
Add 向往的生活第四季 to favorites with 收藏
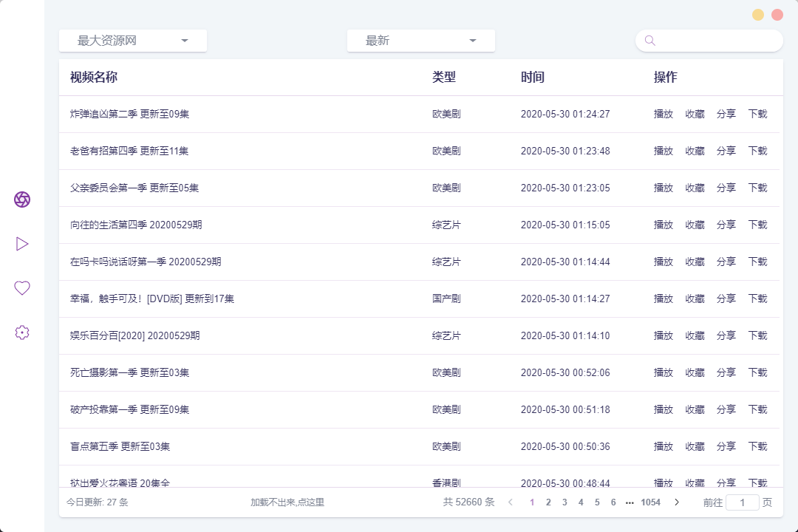coord(695,225)
